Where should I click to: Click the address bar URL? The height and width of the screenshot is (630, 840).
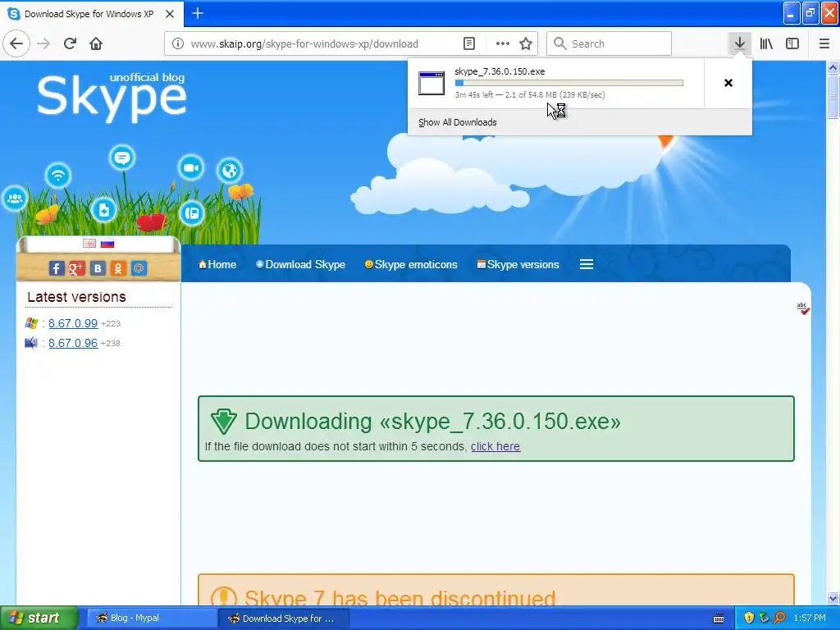[x=304, y=44]
